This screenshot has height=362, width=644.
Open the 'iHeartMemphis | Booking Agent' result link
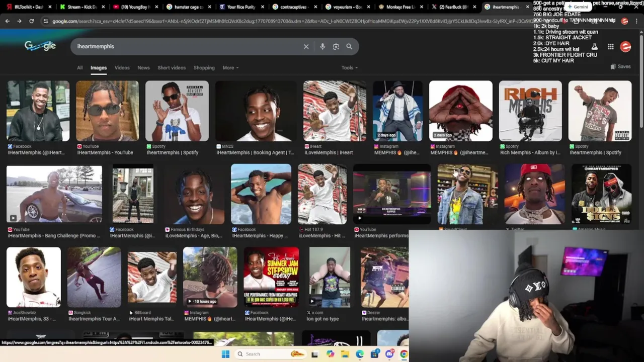tap(255, 152)
